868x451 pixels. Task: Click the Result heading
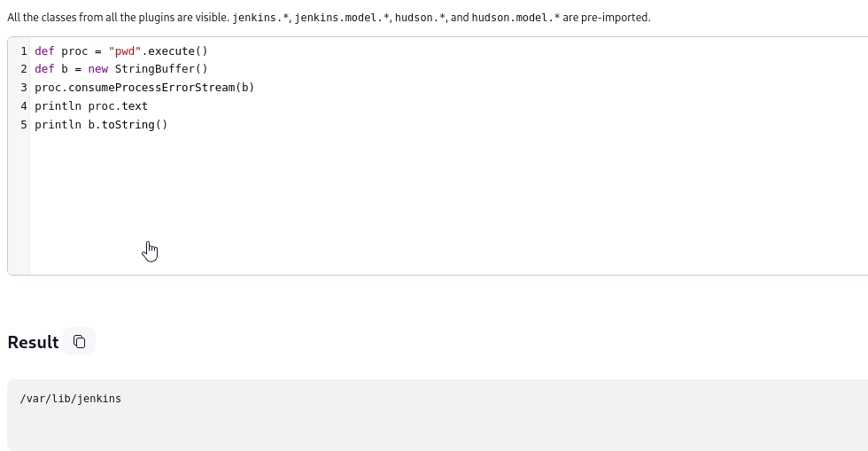coord(34,342)
